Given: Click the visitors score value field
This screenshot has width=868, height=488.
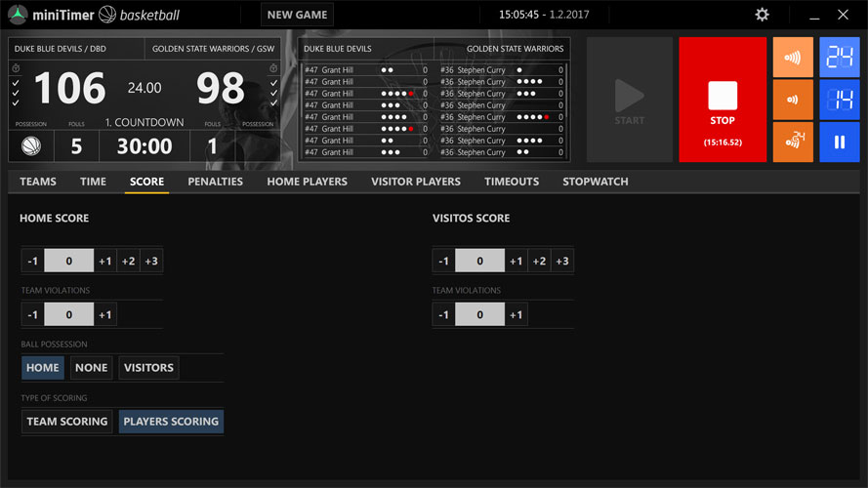Looking at the screenshot, I should (x=479, y=261).
